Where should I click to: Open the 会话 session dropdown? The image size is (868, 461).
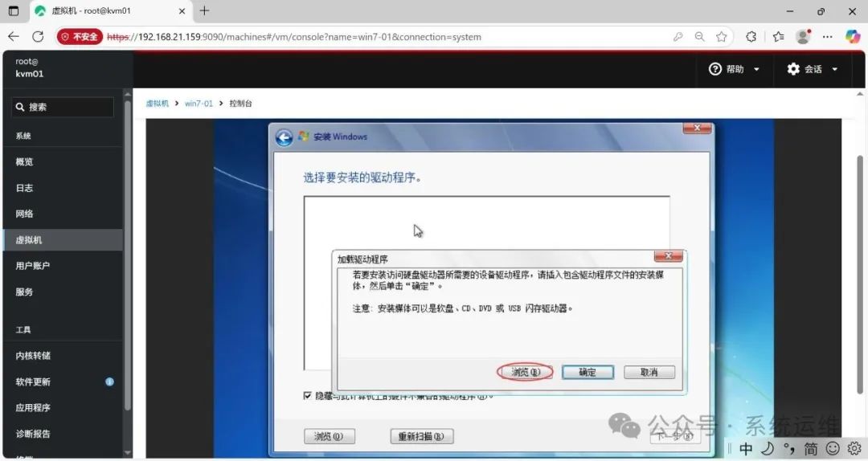pyautogui.click(x=812, y=69)
